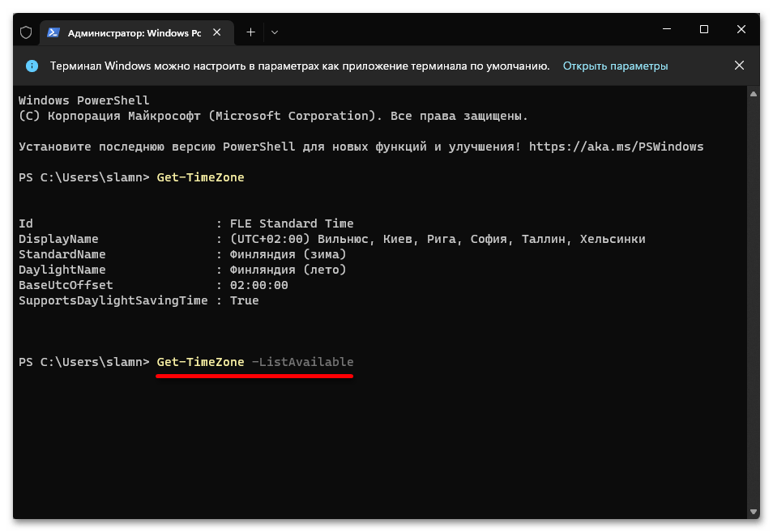Click the SupportsDaylightSavingTime value True

click(x=244, y=300)
